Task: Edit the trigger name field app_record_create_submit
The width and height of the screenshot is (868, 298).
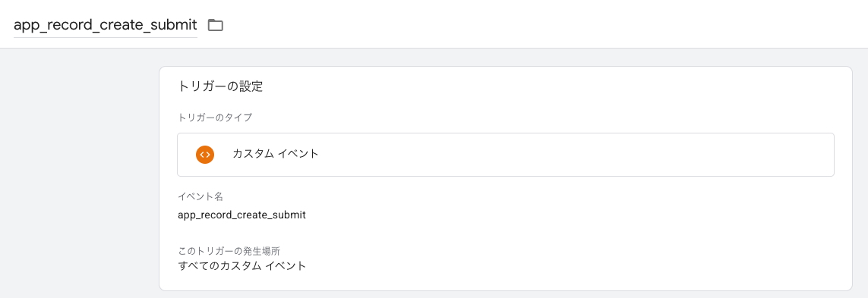Action: pos(106,25)
